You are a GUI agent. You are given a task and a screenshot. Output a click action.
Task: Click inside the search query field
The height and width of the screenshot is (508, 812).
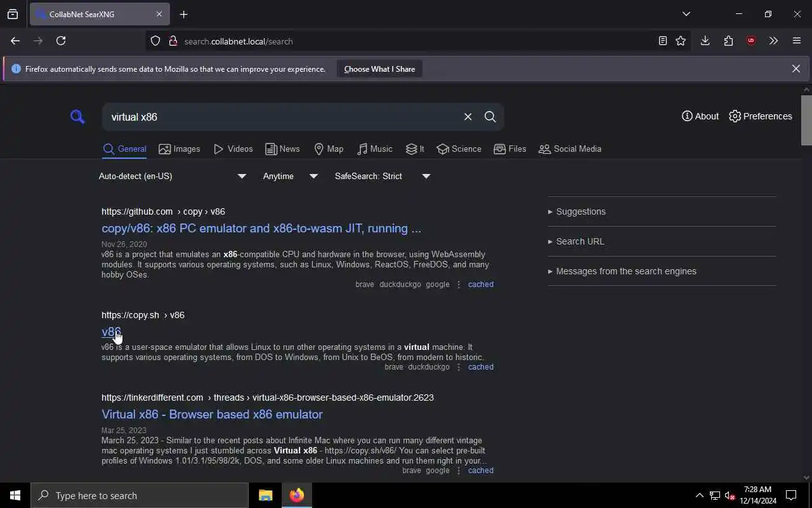pos(282,117)
